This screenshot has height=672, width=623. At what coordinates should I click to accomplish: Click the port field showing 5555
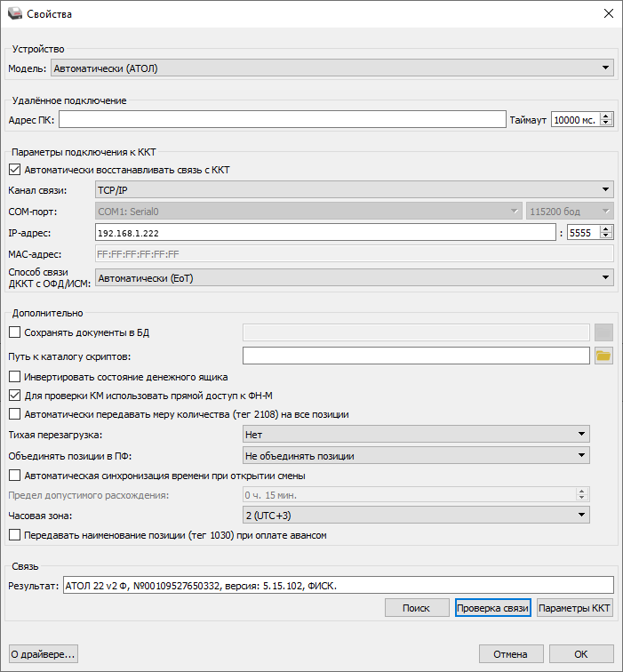583,233
